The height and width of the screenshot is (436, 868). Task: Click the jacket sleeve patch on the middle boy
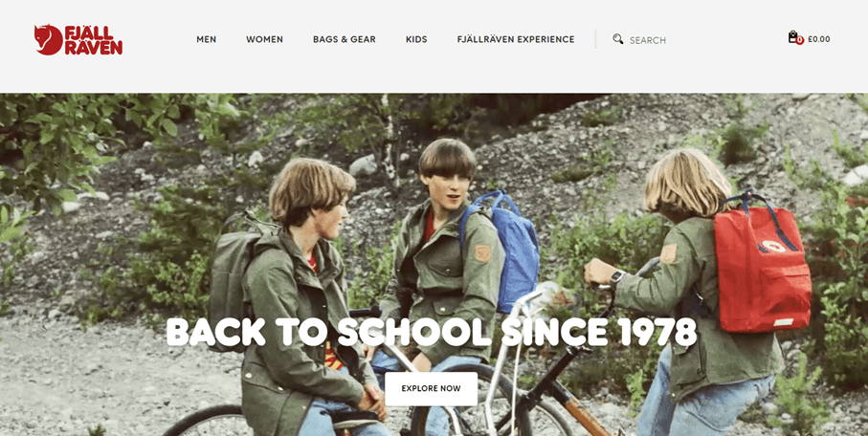point(482,252)
